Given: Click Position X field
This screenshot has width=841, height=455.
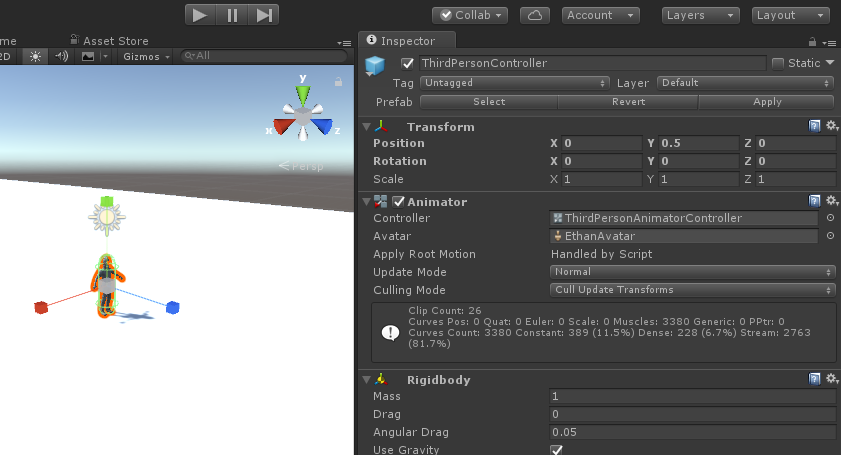Looking at the screenshot, I should (x=601, y=143).
